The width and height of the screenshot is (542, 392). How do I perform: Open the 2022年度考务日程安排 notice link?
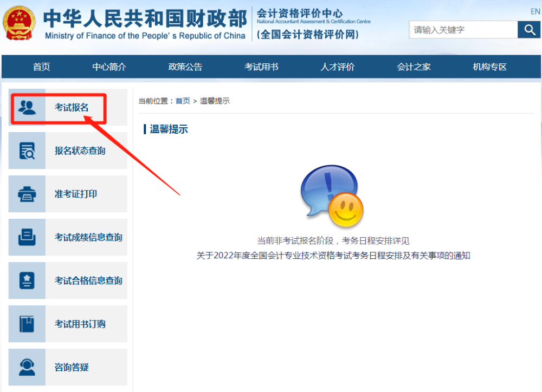333,256
